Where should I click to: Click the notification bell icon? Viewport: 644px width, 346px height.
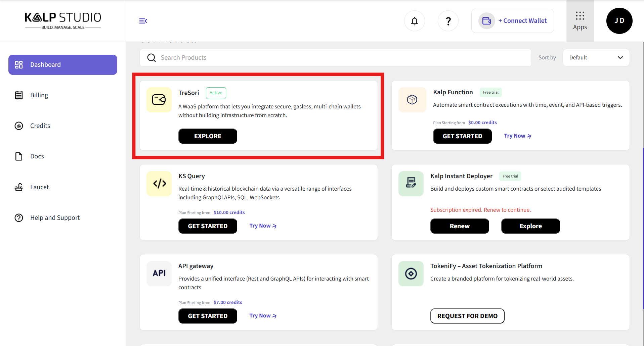coord(414,21)
